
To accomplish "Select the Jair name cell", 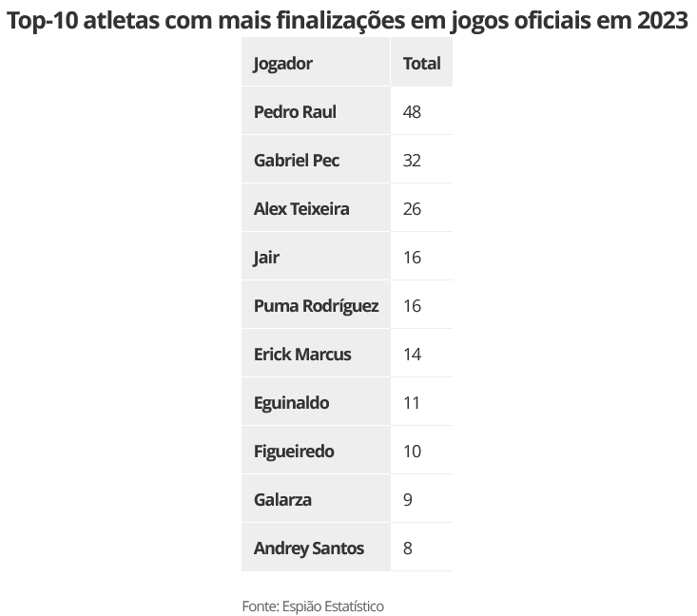I will pos(267,258).
